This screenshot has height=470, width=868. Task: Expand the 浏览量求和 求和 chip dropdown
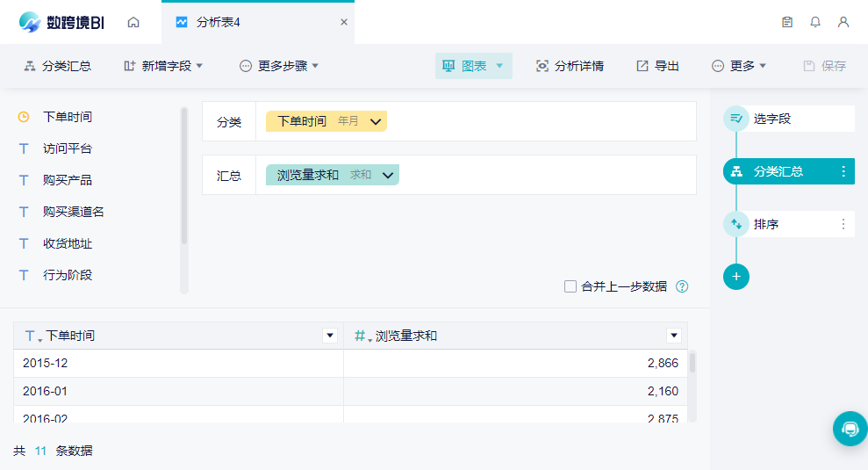click(x=388, y=175)
